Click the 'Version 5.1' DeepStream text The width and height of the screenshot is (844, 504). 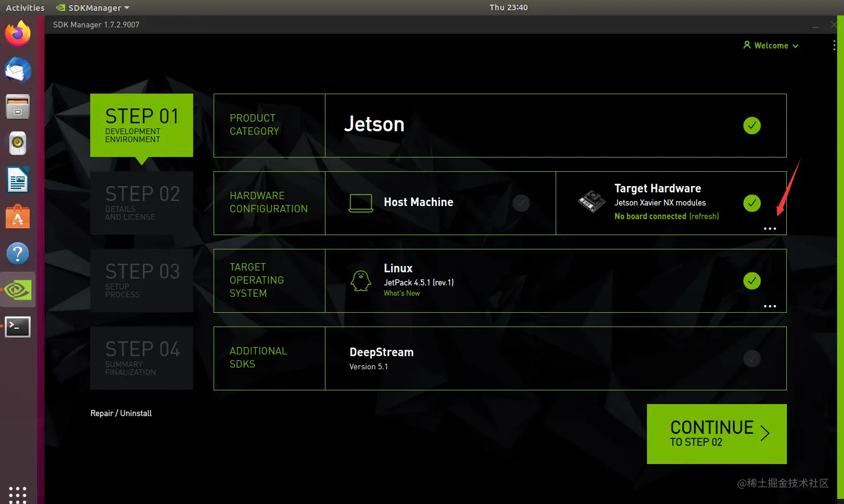(368, 366)
